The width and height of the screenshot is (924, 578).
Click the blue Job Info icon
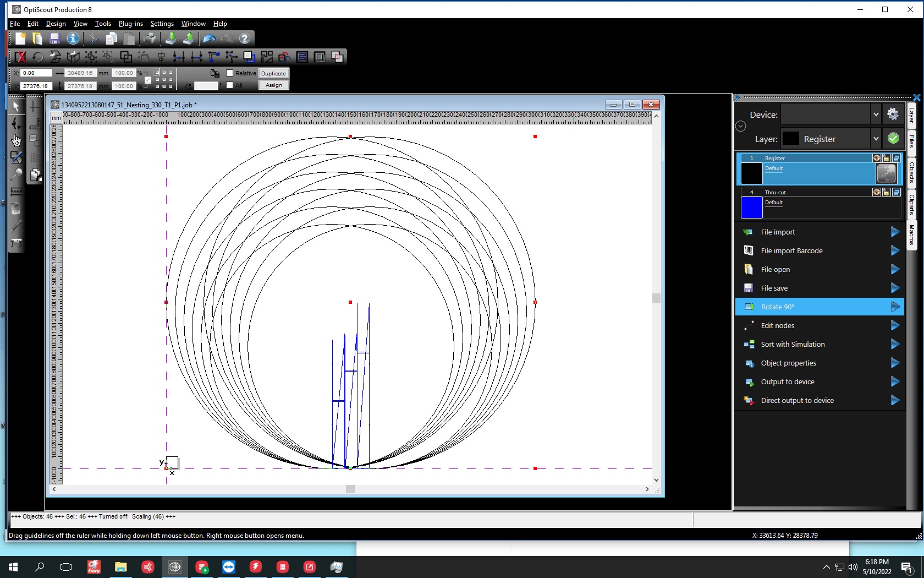[x=73, y=39]
